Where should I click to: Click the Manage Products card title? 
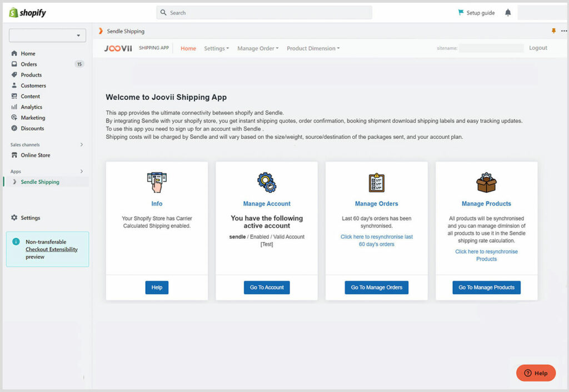coord(486,204)
